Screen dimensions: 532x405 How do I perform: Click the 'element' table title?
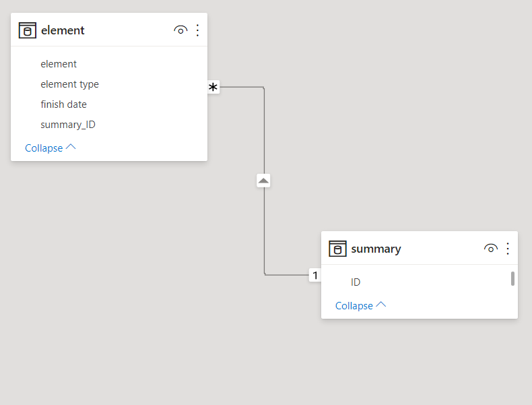click(63, 30)
